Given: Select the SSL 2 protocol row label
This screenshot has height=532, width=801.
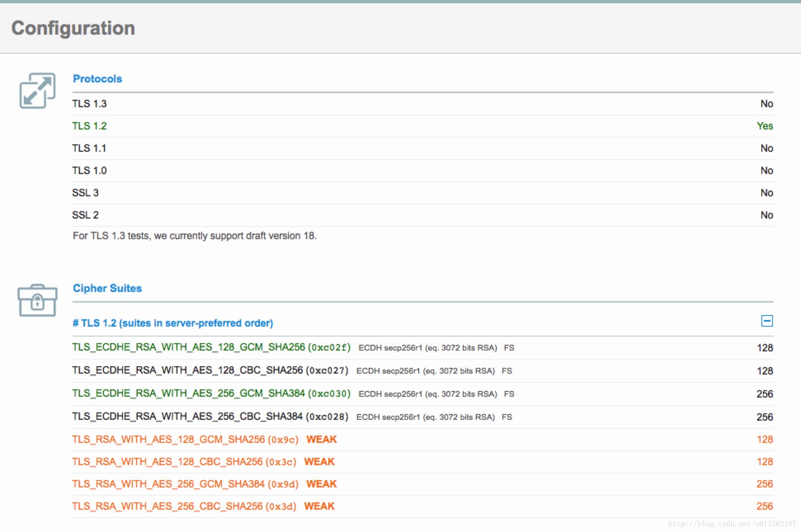Looking at the screenshot, I should pyautogui.click(x=85, y=215).
